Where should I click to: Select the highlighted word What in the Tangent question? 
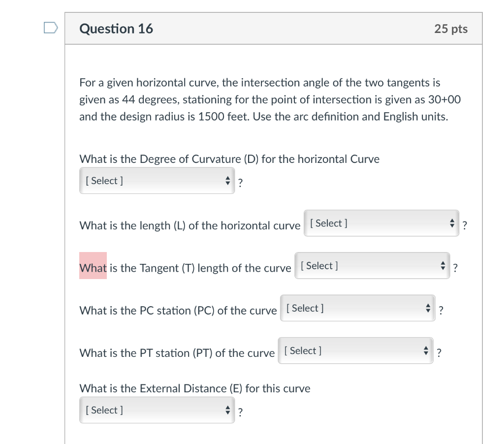click(x=93, y=268)
